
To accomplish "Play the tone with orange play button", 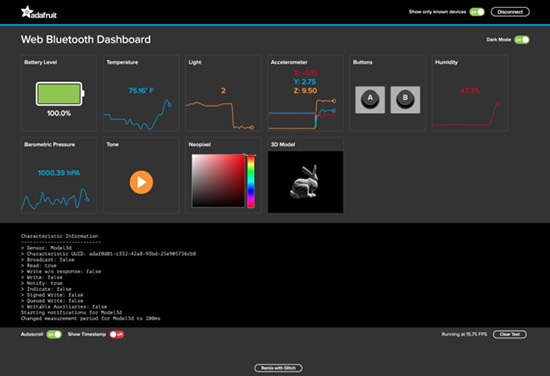I will [141, 182].
